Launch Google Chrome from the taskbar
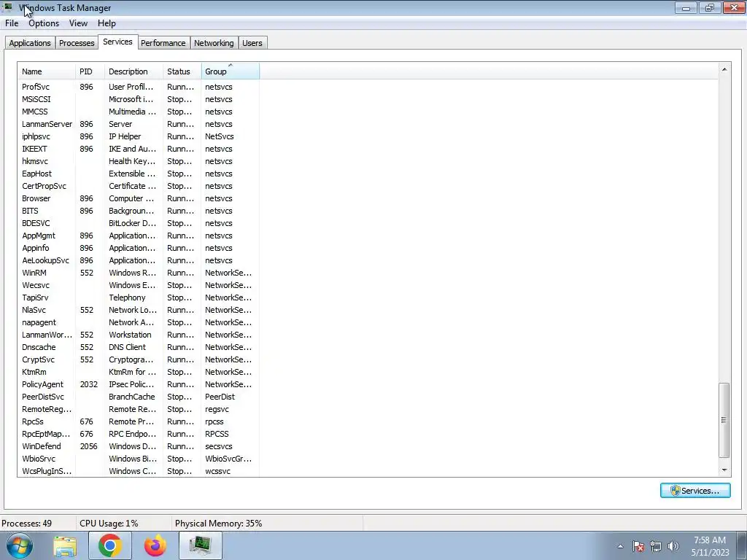 coord(110,545)
